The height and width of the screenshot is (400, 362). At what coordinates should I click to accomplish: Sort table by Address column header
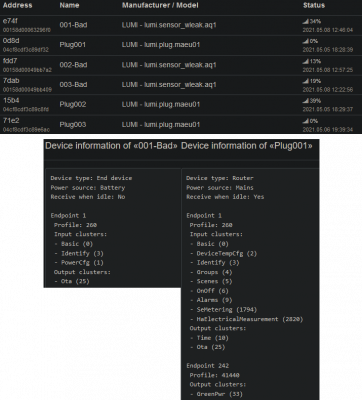pyautogui.click(x=17, y=5)
